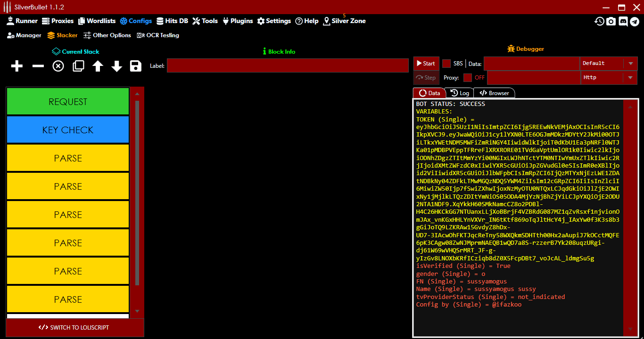Image resolution: width=644 pixels, height=339 pixels.
Task: Click the Current Stack header
Action: click(x=75, y=52)
